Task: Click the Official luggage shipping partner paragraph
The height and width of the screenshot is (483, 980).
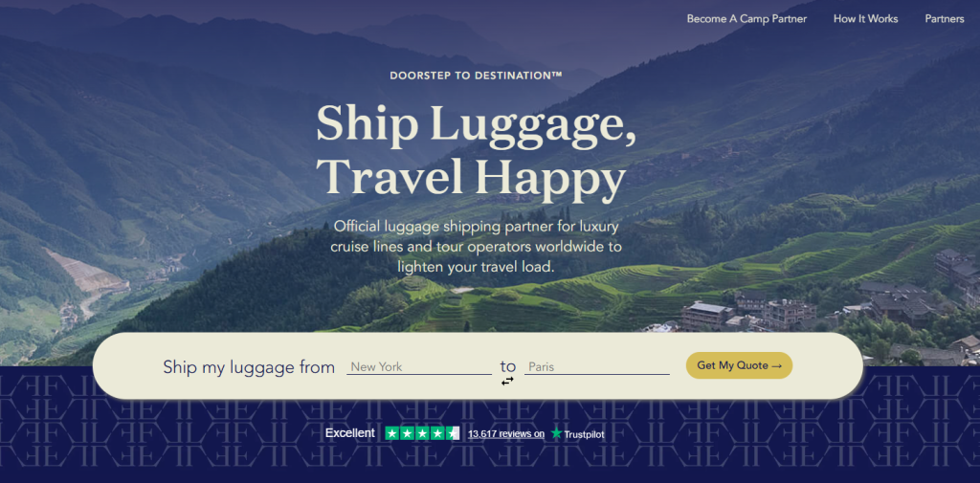Action: point(477,246)
